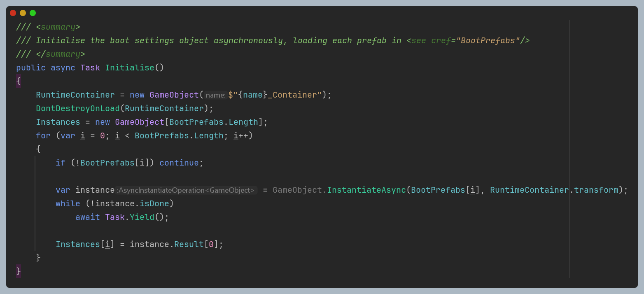
Task: Click the opening <summary> tag comment
Action: point(58,27)
